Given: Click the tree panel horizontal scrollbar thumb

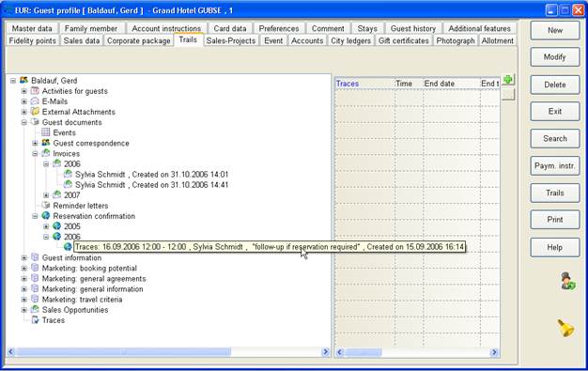Looking at the screenshot, I should tap(123, 351).
